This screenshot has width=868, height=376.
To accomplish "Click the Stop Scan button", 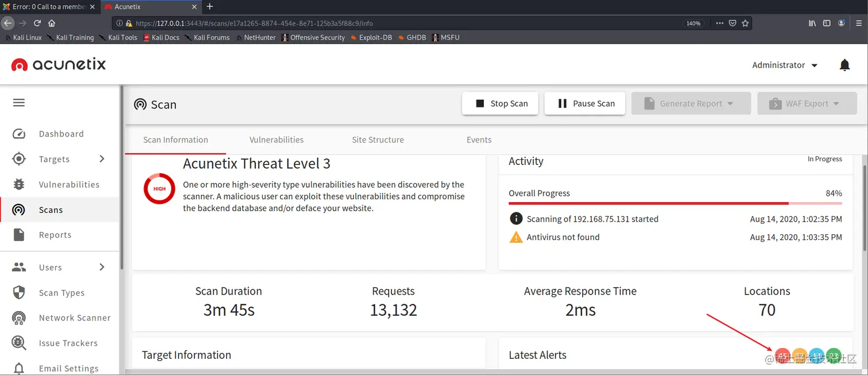I will click(500, 103).
